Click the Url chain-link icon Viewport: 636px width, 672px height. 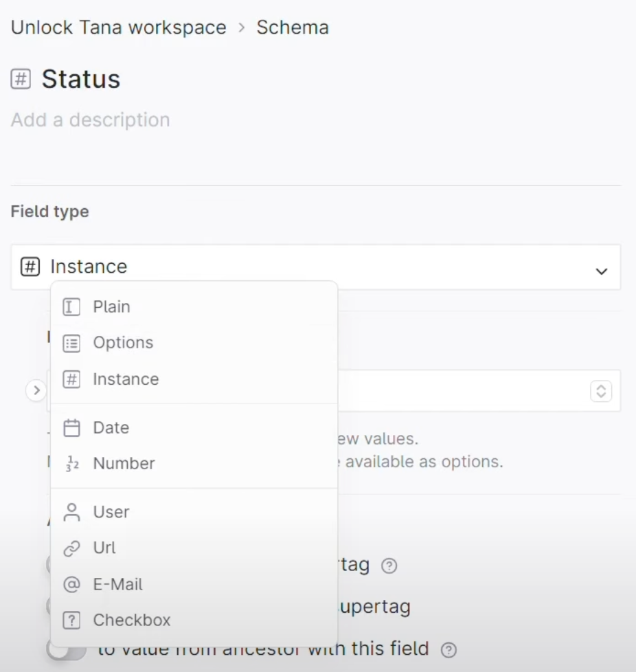pyautogui.click(x=71, y=548)
